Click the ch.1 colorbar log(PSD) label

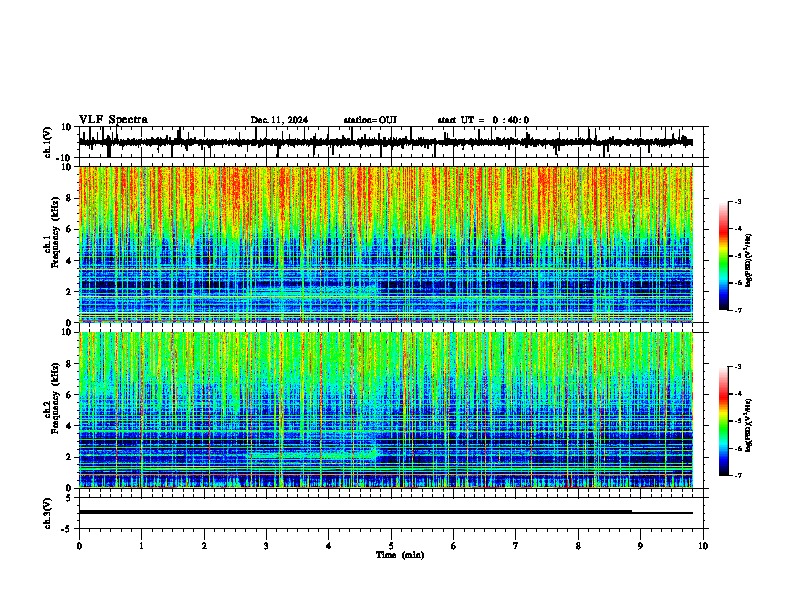[x=749, y=261]
